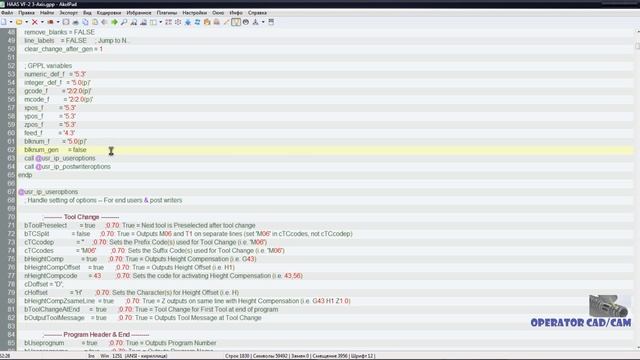
Task: Click the outlined, highlighted toolbar toggle icon
Action: tap(236, 22)
